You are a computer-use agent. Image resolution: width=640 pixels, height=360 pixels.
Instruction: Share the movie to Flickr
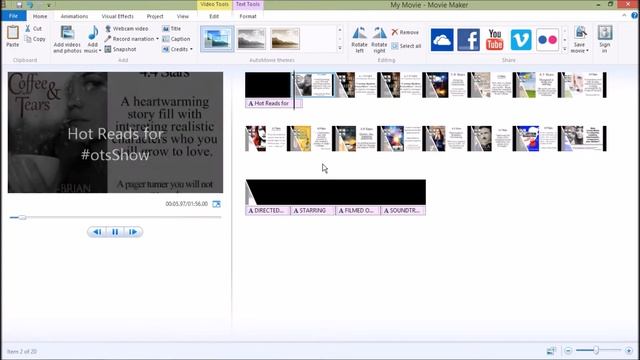[x=547, y=40]
